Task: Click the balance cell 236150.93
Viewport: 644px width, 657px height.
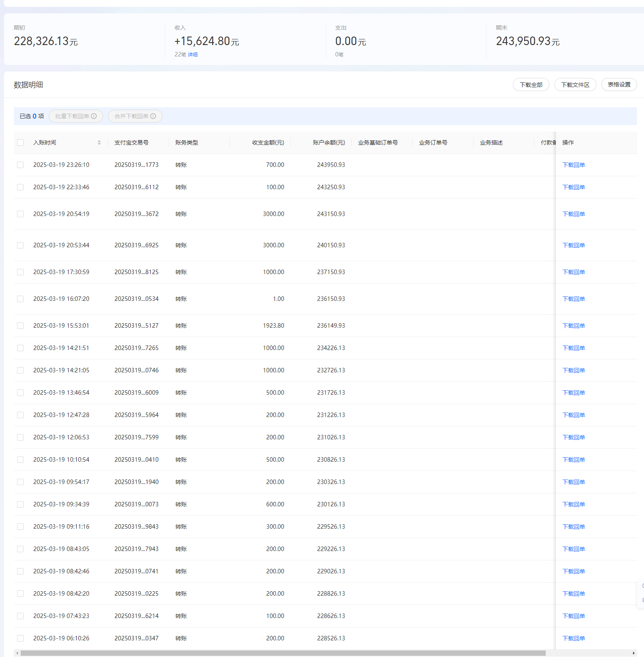Action: coord(331,299)
